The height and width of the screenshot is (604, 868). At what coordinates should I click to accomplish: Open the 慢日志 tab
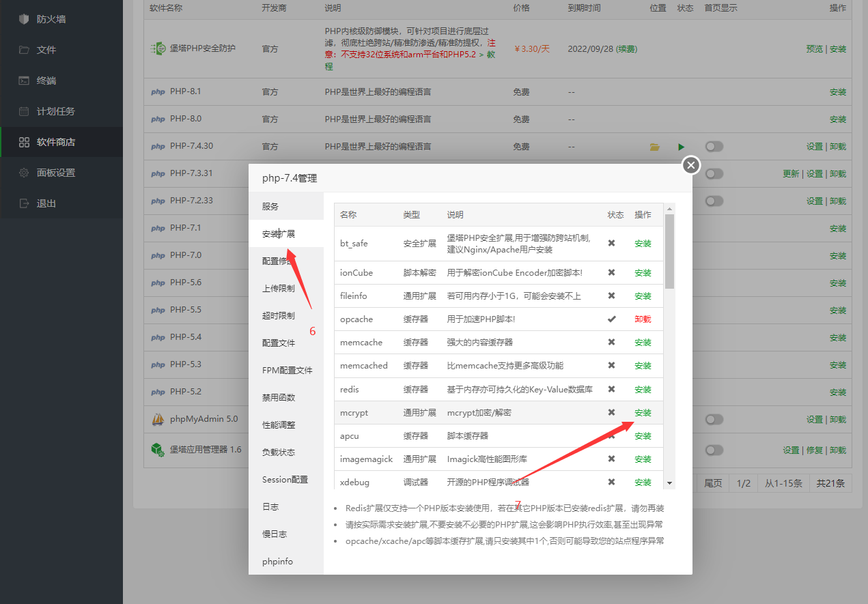tap(286, 534)
